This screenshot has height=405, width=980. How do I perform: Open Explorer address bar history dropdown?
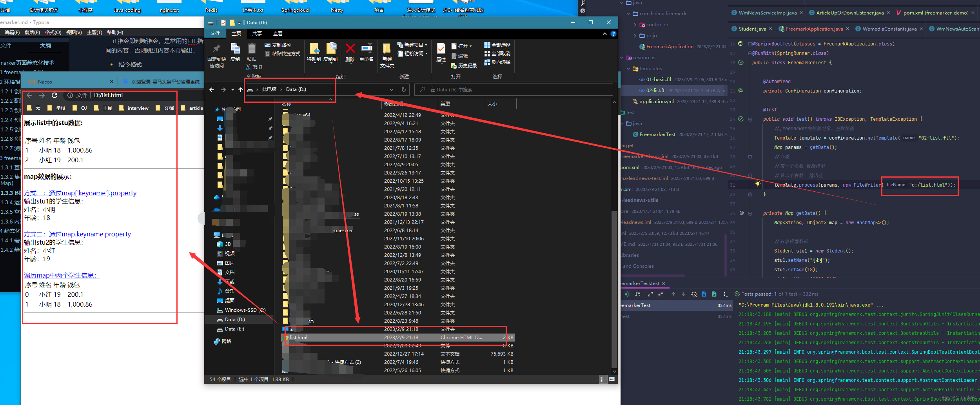pyautogui.click(x=391, y=90)
